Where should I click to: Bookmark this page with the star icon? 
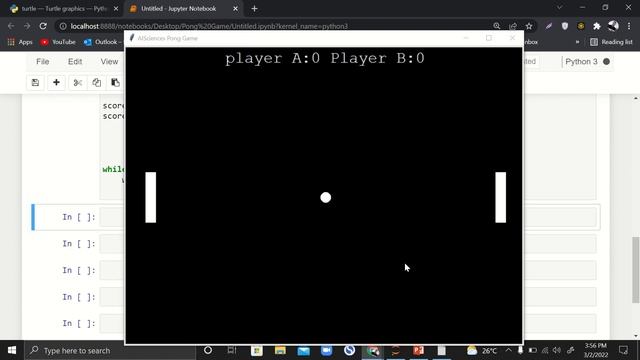529,26
